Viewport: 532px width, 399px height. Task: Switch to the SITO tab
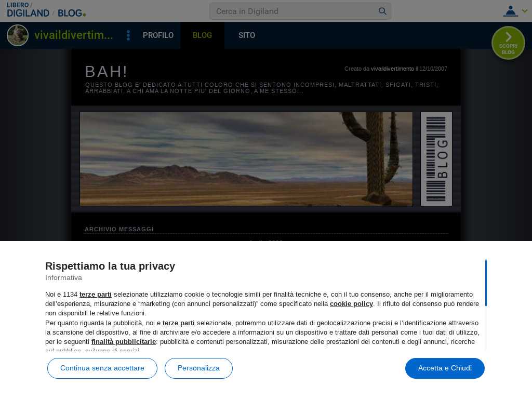coord(247,35)
